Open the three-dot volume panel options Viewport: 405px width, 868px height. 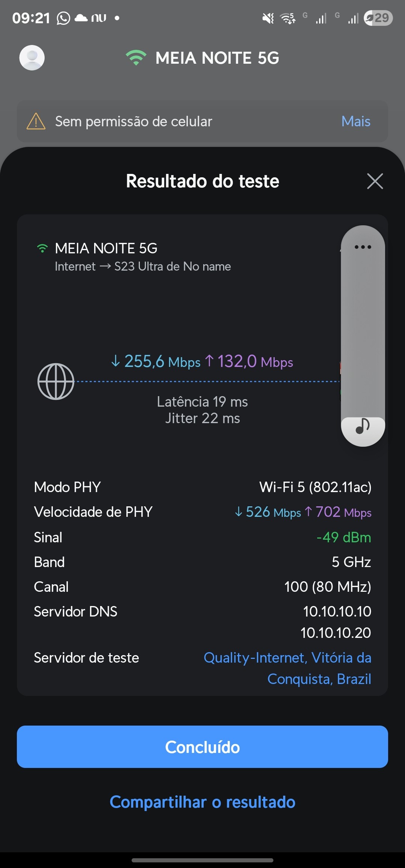[363, 247]
